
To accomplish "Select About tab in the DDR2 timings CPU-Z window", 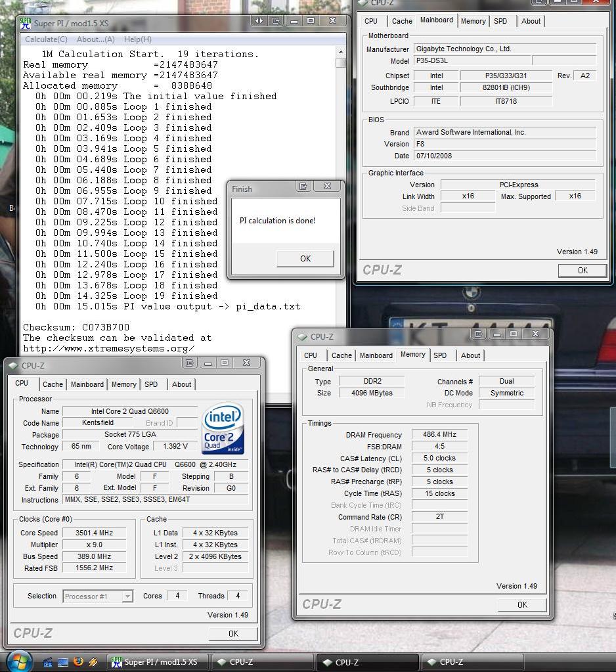I will pyautogui.click(x=470, y=355).
